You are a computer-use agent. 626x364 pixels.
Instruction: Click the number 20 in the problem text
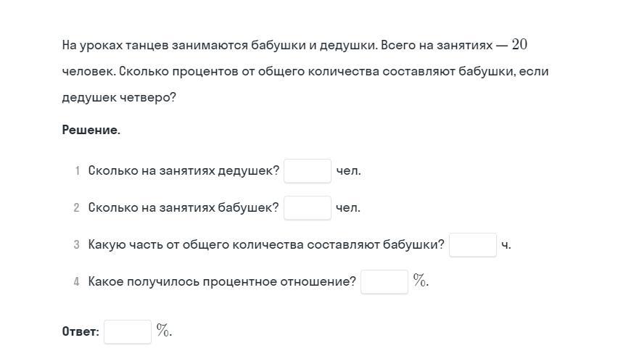(x=519, y=45)
